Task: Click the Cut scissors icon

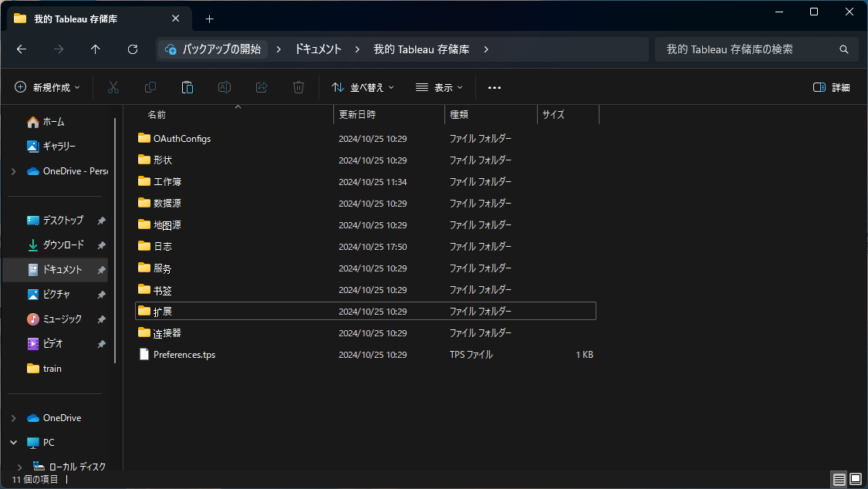Action: pos(113,87)
